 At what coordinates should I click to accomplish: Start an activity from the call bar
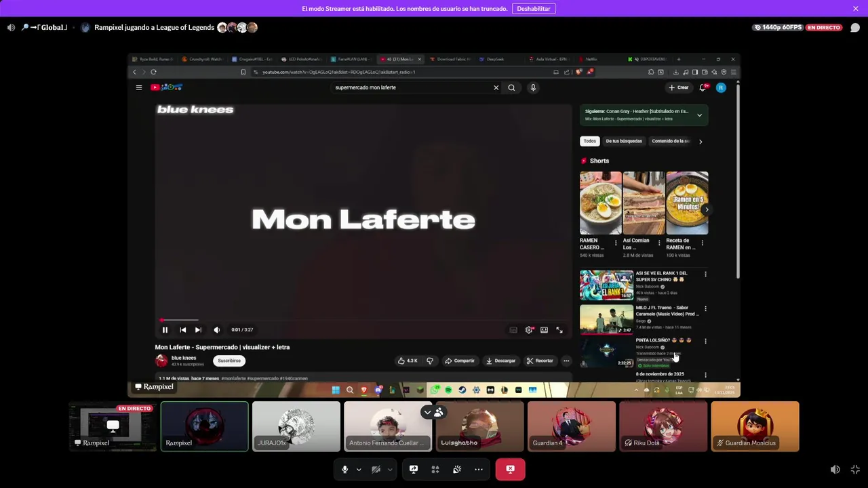[x=435, y=469]
